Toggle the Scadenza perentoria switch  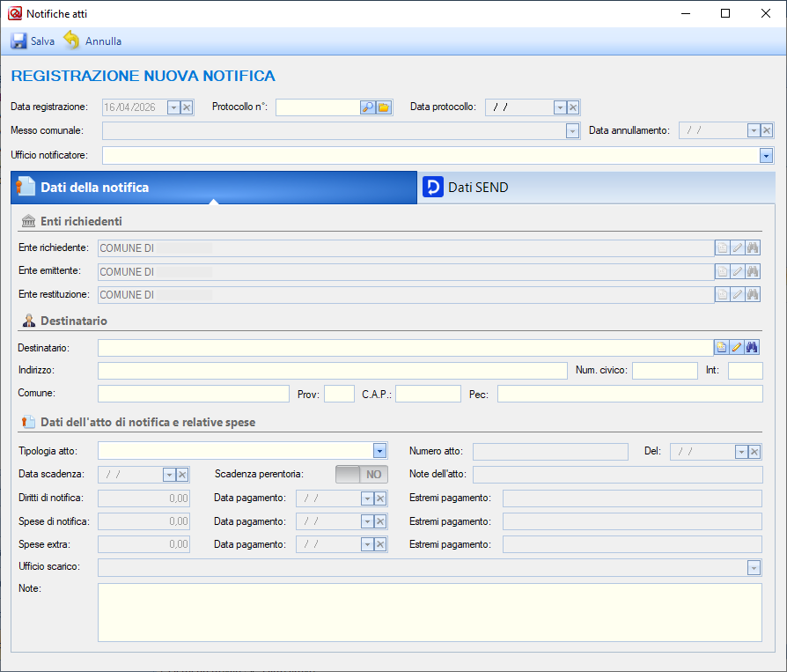coord(362,474)
